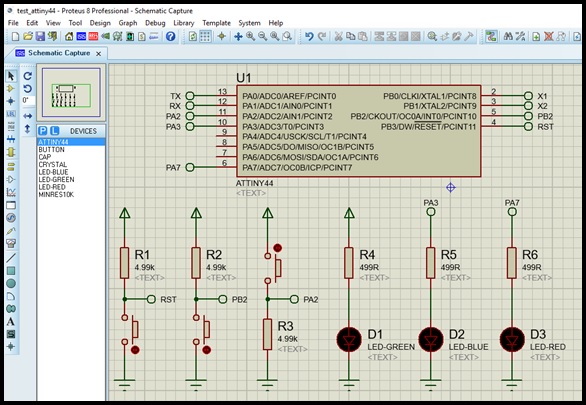Toggle the grid display icon
This screenshot has width=586, height=405.
(205, 36)
